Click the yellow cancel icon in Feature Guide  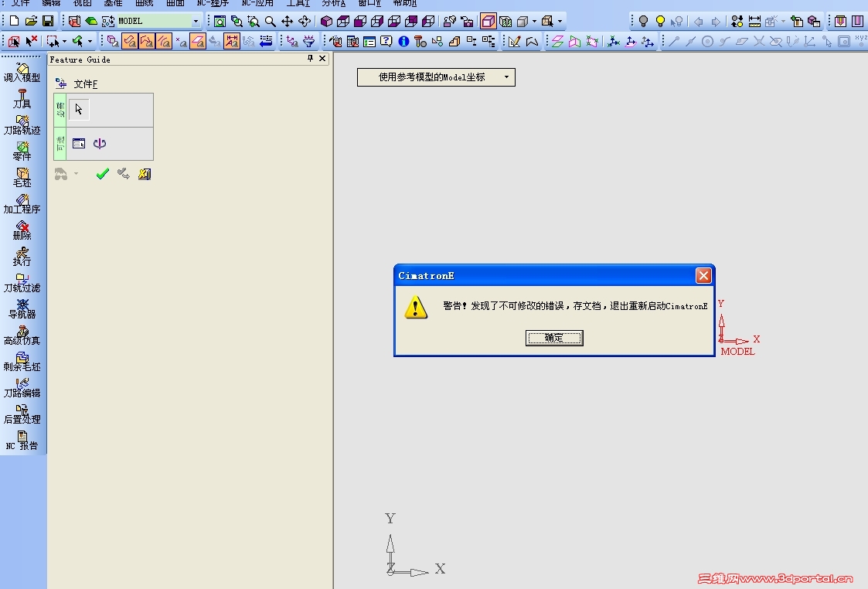145,175
